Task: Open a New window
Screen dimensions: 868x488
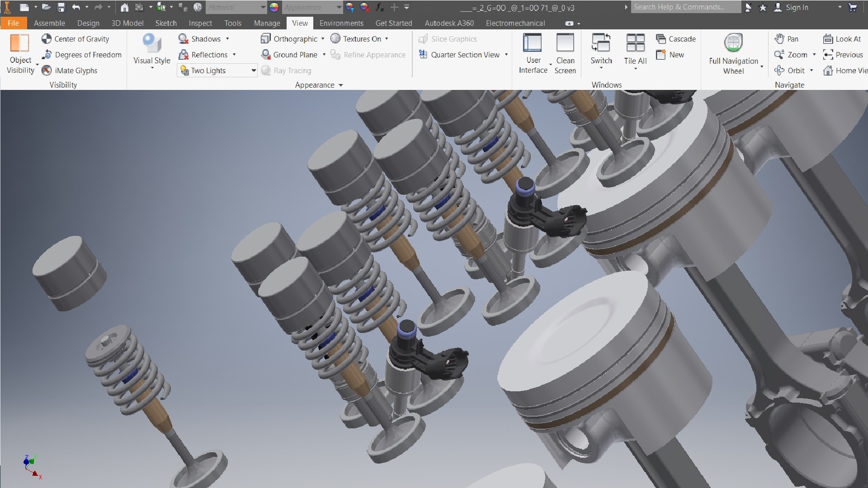Action: pos(670,55)
